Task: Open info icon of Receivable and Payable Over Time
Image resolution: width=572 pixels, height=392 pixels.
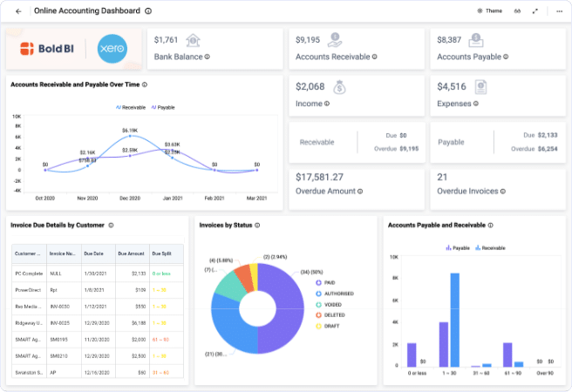Action: pos(145,84)
